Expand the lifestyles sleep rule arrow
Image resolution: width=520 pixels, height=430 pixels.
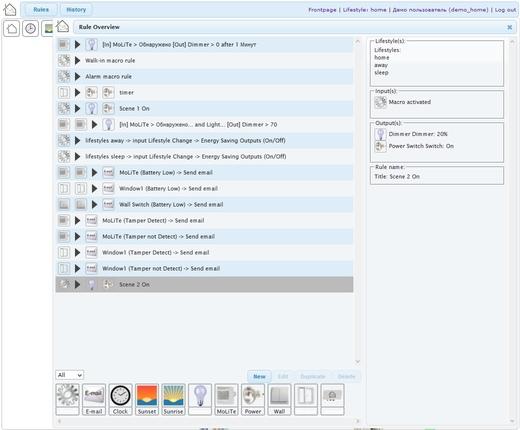pyautogui.click(x=77, y=156)
